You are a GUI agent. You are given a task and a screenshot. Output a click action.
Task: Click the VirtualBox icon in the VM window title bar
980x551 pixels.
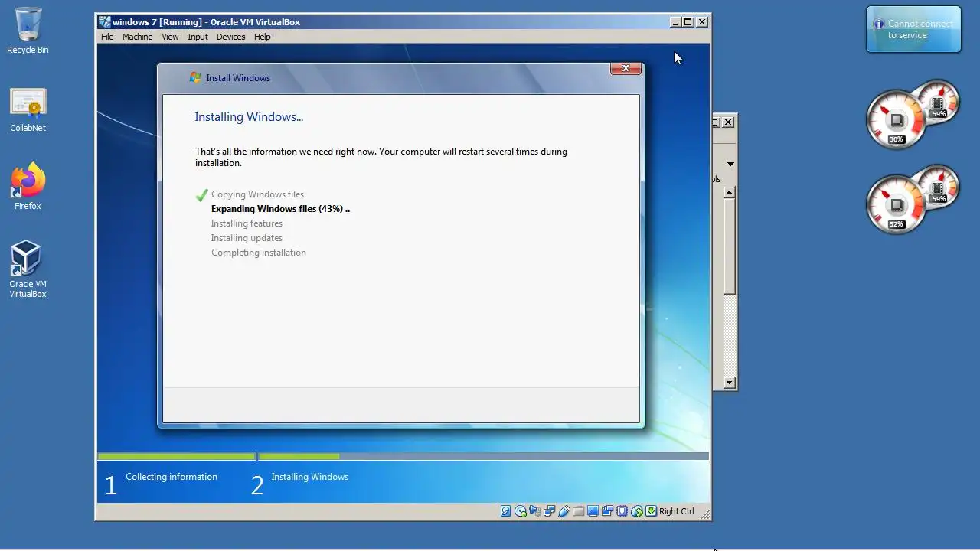pos(105,22)
